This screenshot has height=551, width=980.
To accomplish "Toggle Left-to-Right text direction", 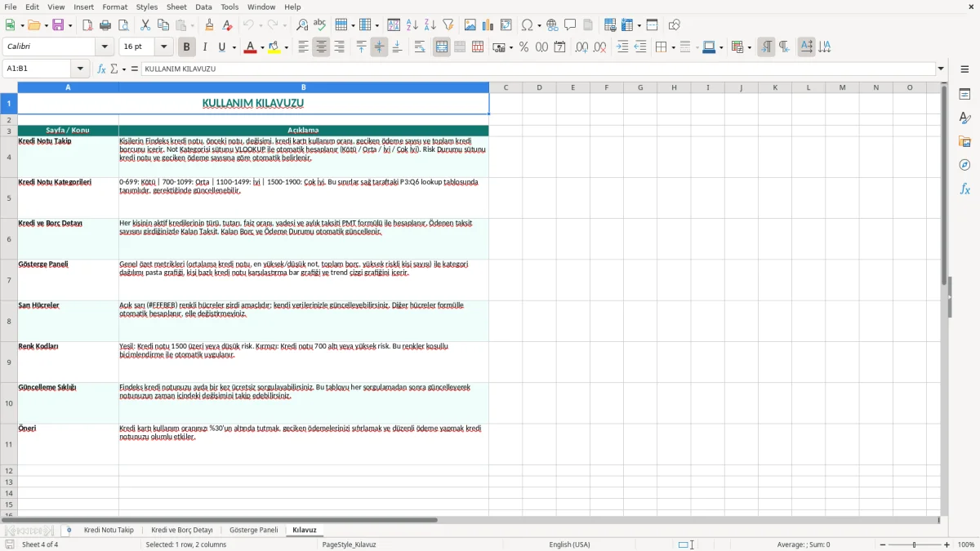I will (x=766, y=47).
